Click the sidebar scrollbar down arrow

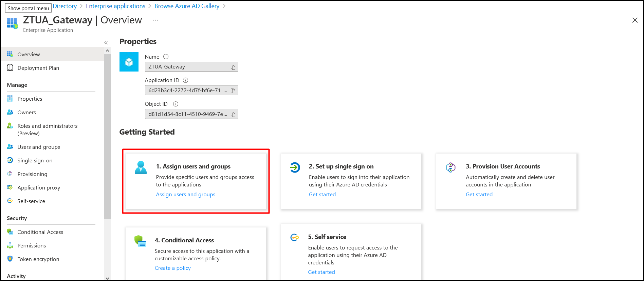point(107,278)
